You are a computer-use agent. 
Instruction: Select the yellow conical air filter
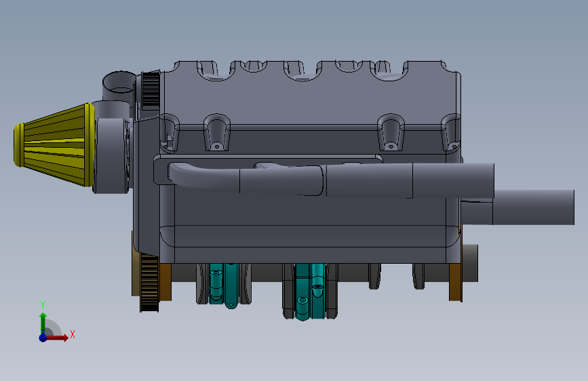tap(54, 144)
